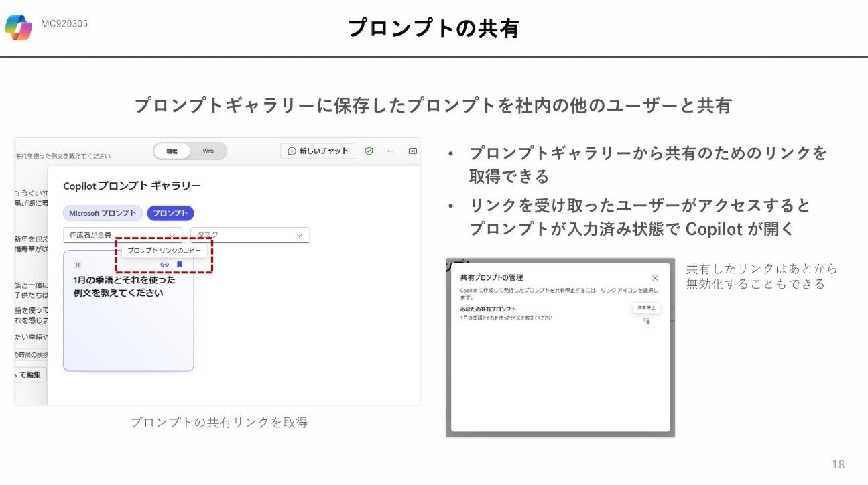Click the あなたの共有プロンプト label
The height and width of the screenshot is (485, 868).
(489, 309)
